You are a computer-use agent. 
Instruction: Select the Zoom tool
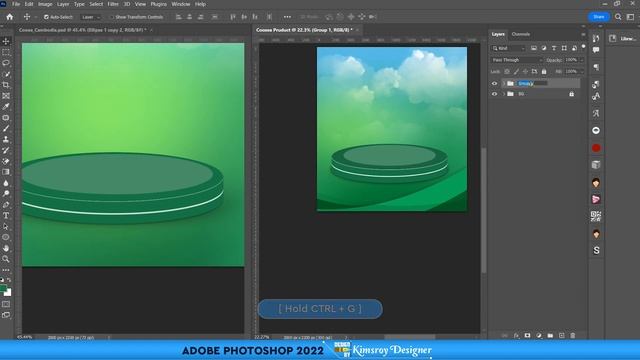click(6, 259)
